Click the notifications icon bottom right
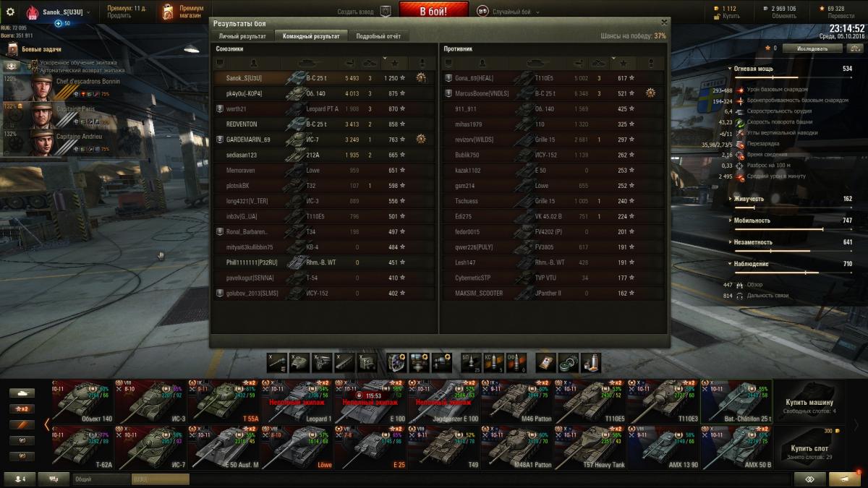Viewport: 868px width, 488px height. coord(845,479)
